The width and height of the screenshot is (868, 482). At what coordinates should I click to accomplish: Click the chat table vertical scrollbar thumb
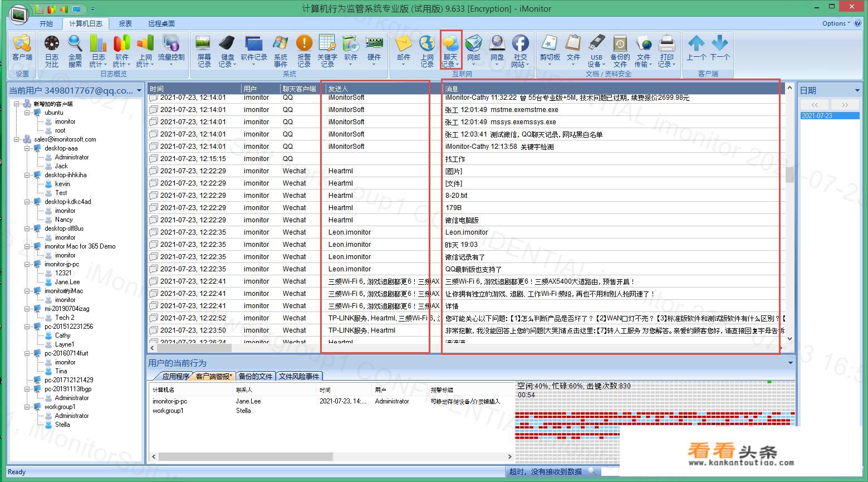pyautogui.click(x=789, y=174)
